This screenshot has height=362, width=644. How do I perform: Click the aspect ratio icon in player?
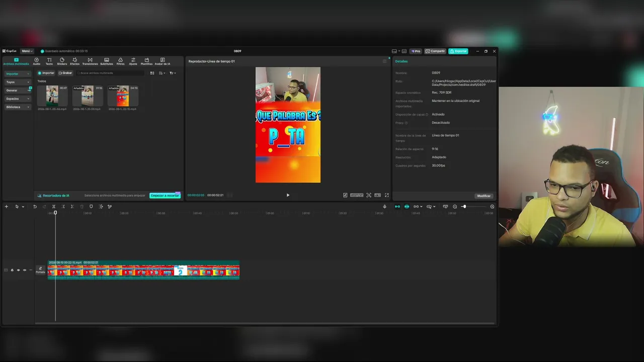pos(377,195)
